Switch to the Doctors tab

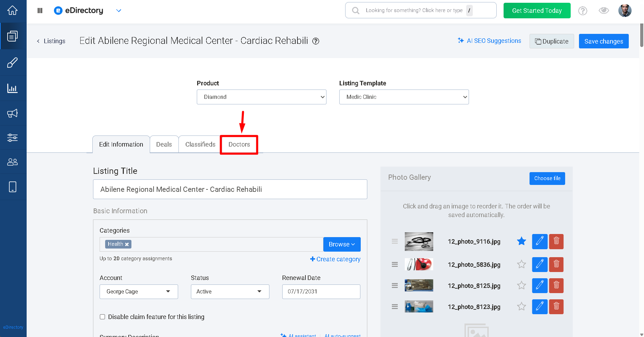(239, 144)
